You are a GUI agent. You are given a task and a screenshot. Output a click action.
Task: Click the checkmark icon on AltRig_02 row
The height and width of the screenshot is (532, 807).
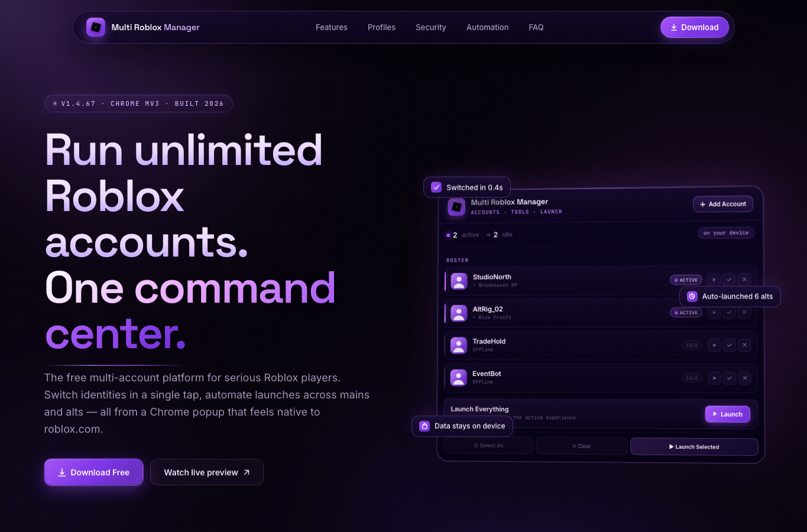point(730,313)
